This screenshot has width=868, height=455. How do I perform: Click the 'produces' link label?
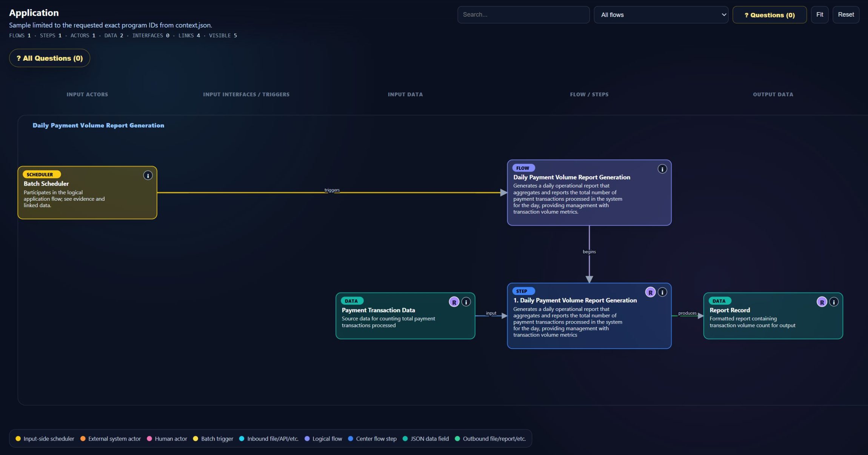tap(687, 313)
